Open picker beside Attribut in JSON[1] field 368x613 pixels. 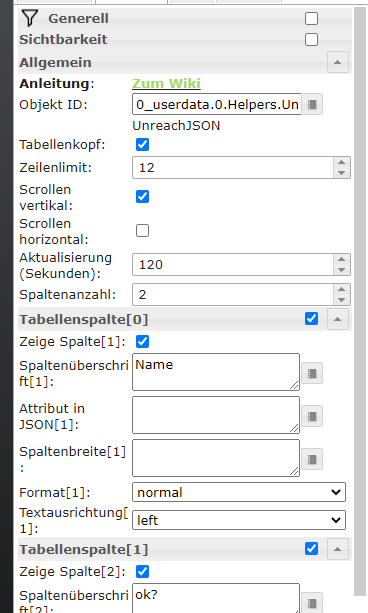(312, 417)
